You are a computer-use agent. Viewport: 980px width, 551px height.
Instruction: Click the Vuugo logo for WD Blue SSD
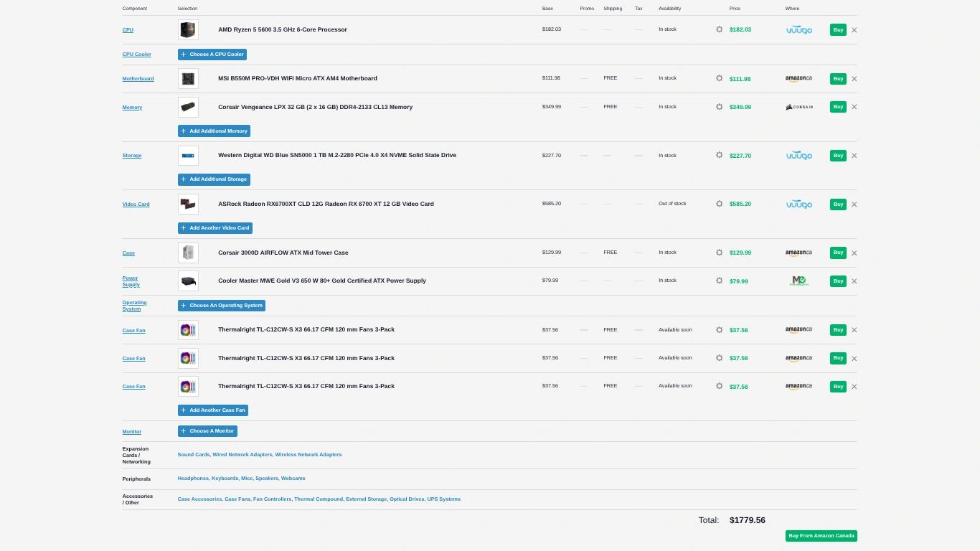pos(798,156)
